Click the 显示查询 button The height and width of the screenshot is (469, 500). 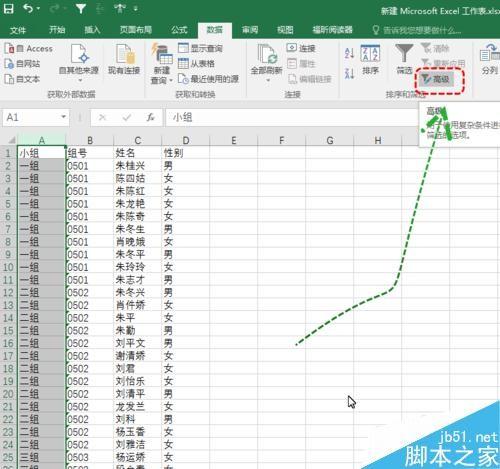coord(200,48)
